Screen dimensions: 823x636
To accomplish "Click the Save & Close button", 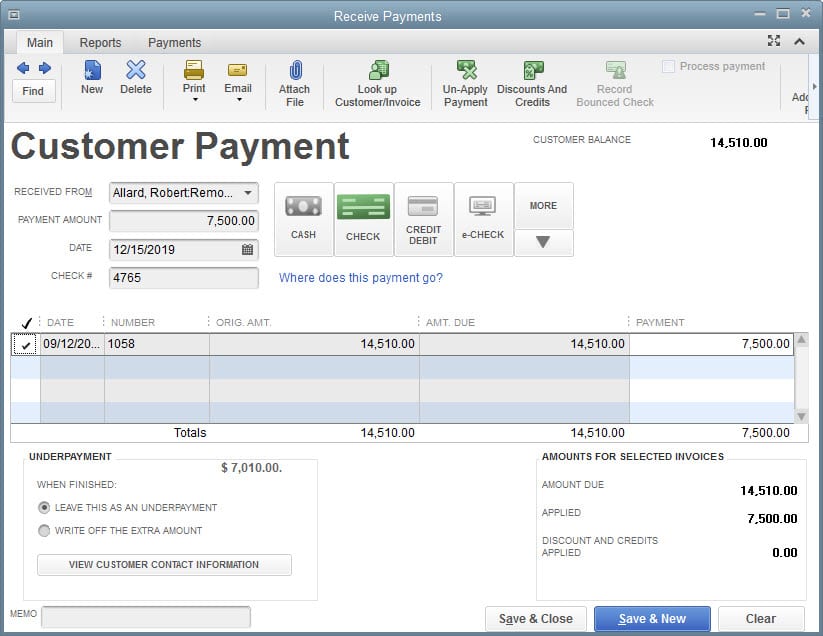I will (x=536, y=619).
